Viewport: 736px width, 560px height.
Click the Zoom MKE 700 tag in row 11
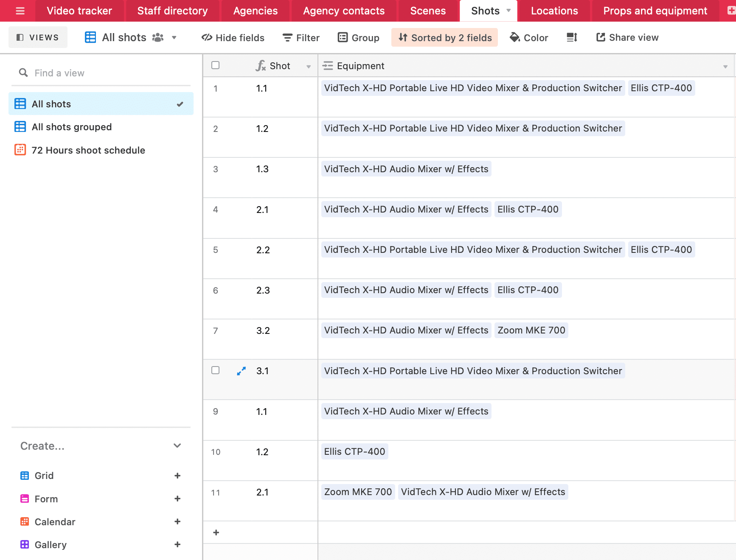(358, 492)
